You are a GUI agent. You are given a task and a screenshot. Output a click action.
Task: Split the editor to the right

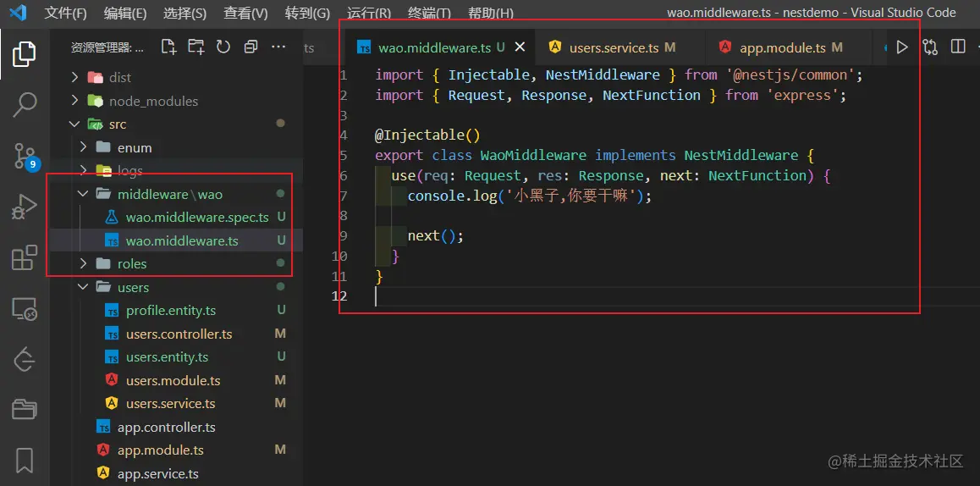click(957, 47)
